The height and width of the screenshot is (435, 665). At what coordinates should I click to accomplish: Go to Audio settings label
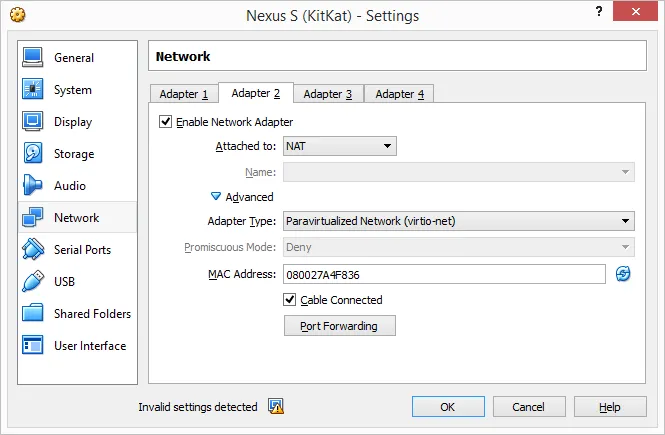click(x=70, y=186)
